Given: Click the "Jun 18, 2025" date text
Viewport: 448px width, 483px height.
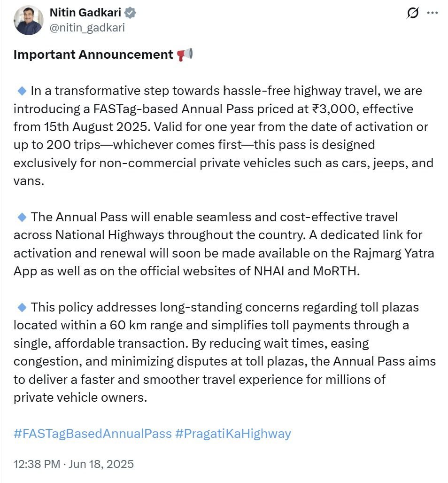Looking at the screenshot, I should point(101,464).
